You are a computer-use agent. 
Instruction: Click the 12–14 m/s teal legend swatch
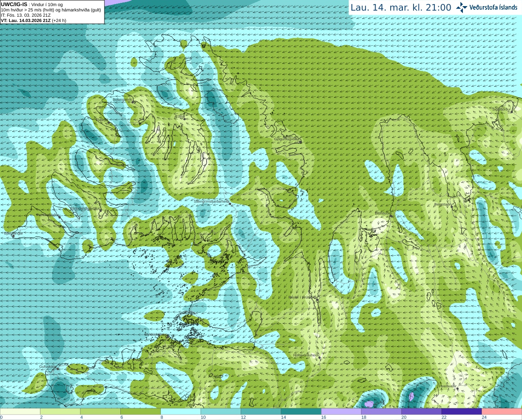tap(261, 411)
